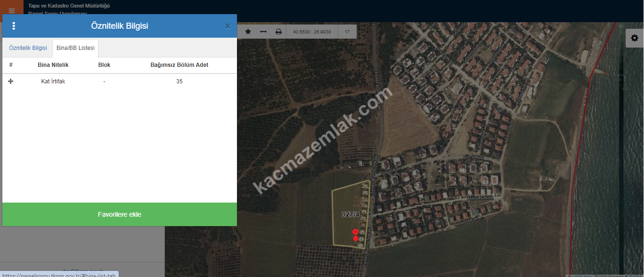
Task: Click the star favorites icon
Action: [248, 32]
